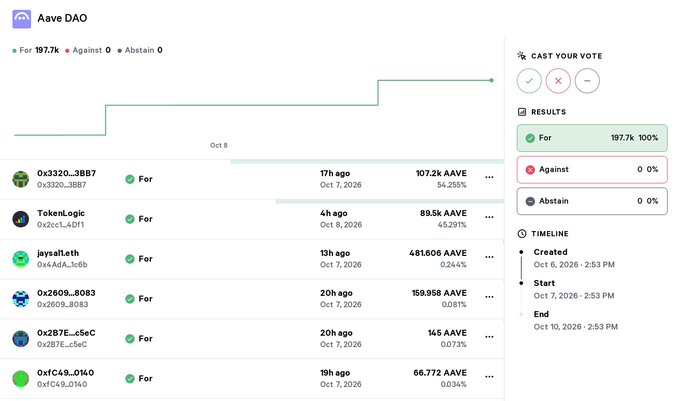Open the Aave DAO title link
680x401 pixels.
click(62, 18)
